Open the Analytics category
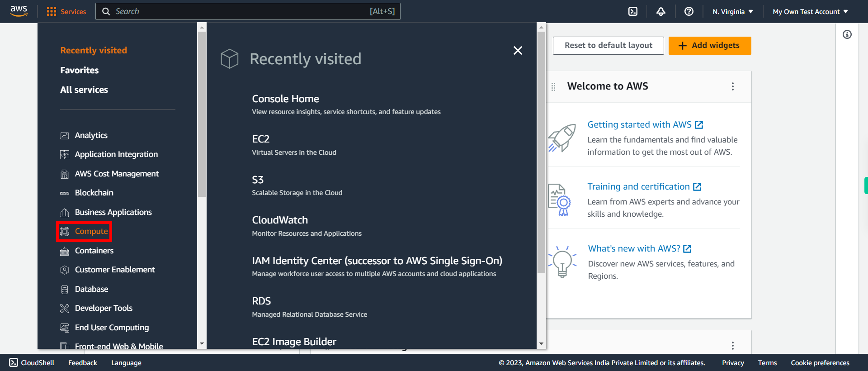The image size is (868, 371). click(x=91, y=135)
